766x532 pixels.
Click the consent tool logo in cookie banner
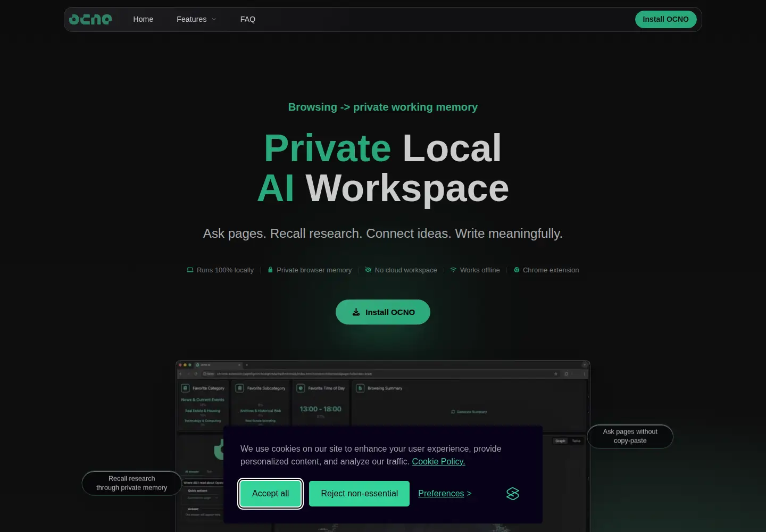(513, 494)
